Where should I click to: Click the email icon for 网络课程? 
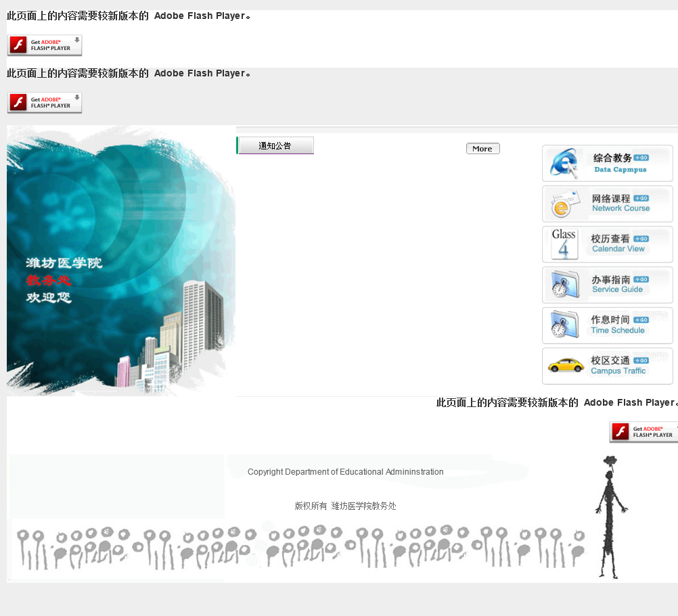[565, 204]
